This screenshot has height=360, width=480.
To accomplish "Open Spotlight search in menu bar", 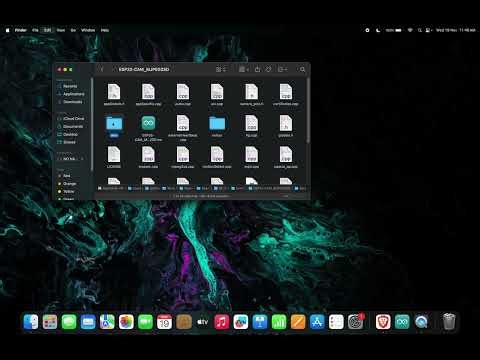I will [x=420, y=30].
